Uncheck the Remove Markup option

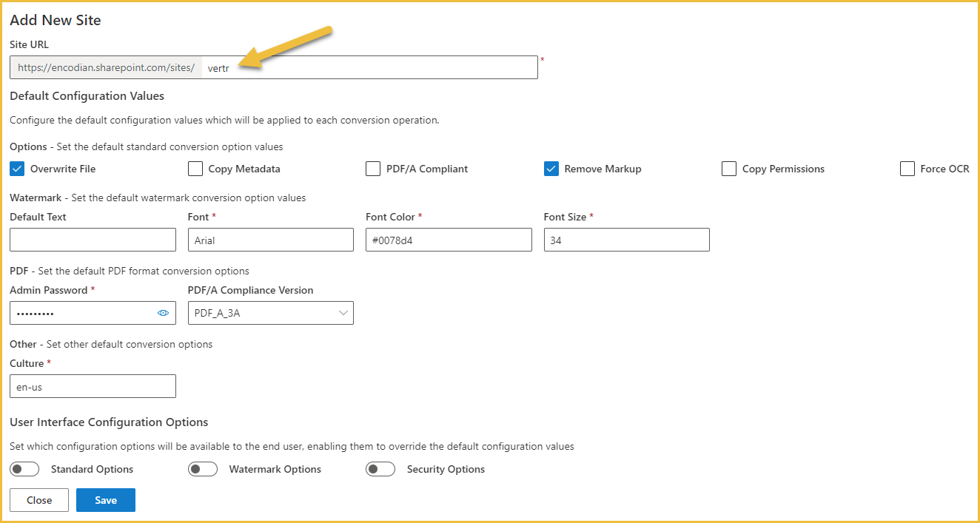coord(551,169)
